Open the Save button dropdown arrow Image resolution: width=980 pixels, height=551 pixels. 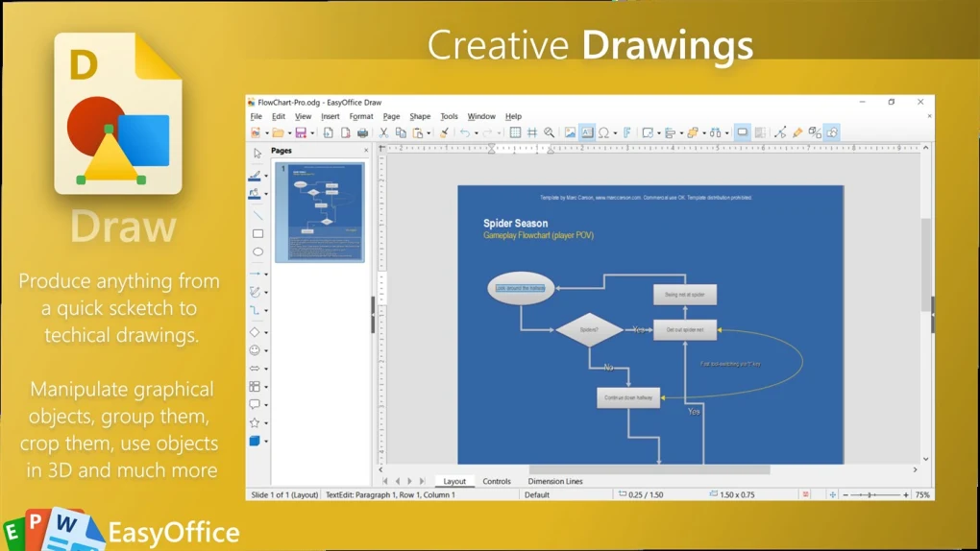pyautogui.click(x=312, y=133)
